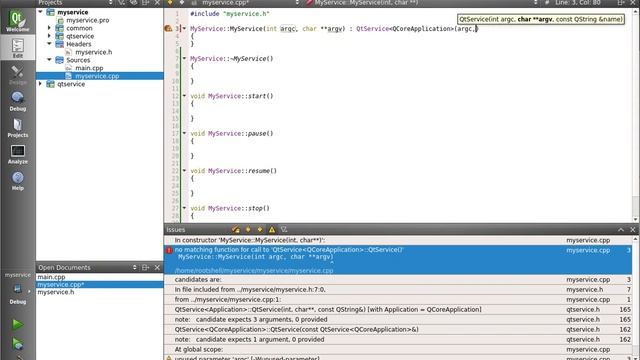Select 'In file included from' issue row
Image resolution: width=640 pixels, height=360 pixels.
pos(398,289)
